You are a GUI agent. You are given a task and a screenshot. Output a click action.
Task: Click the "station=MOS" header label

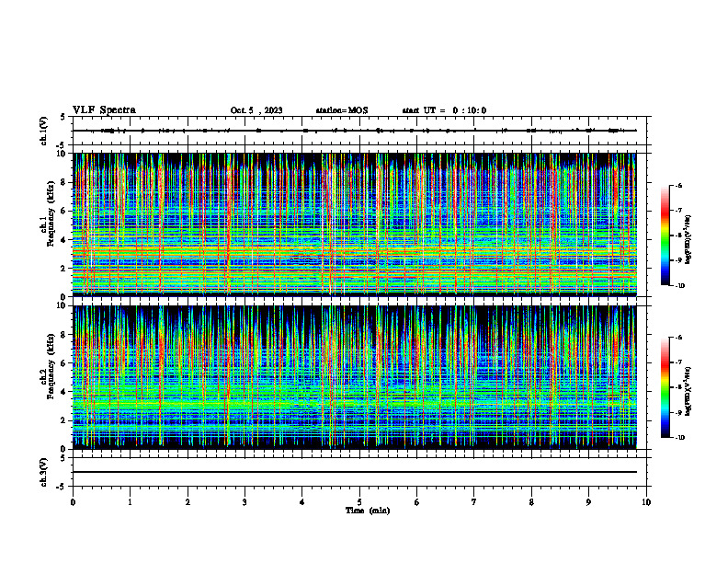click(x=342, y=110)
